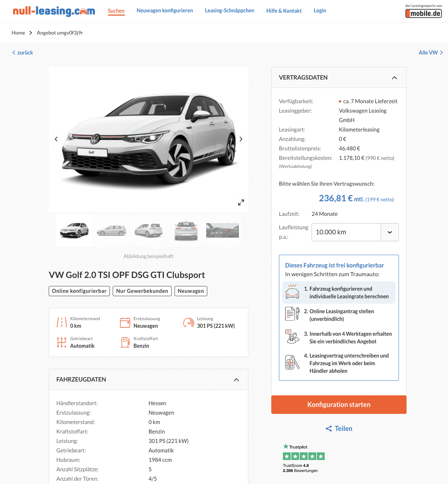This screenshot has width=448, height=484.
Task: Select third thumbnail, rear-angle view
Action: [148, 230]
